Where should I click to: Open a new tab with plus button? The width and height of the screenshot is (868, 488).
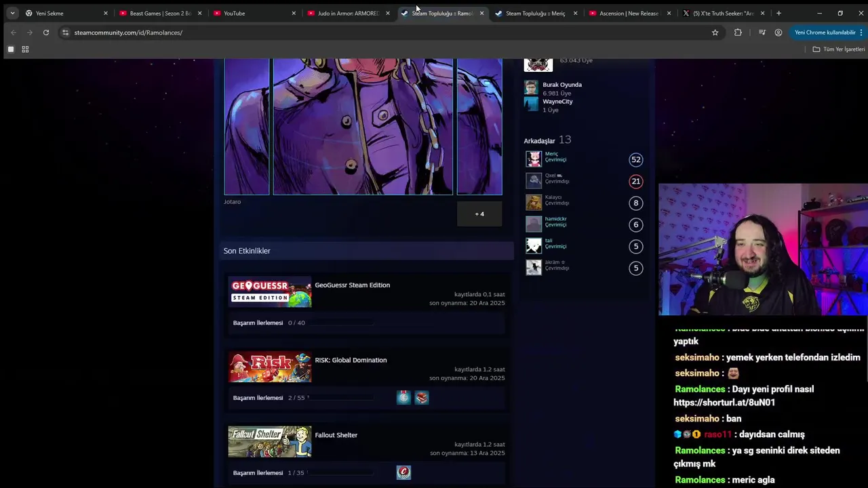[778, 13]
